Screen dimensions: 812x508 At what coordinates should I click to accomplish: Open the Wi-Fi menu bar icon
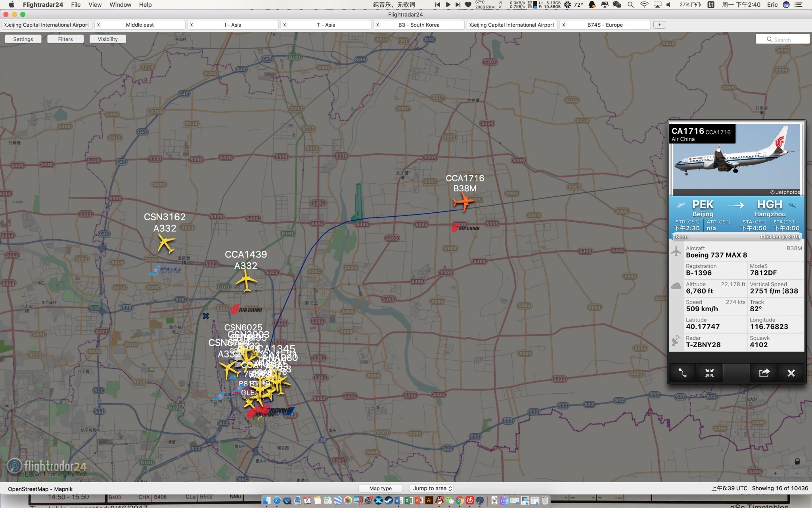pos(644,5)
